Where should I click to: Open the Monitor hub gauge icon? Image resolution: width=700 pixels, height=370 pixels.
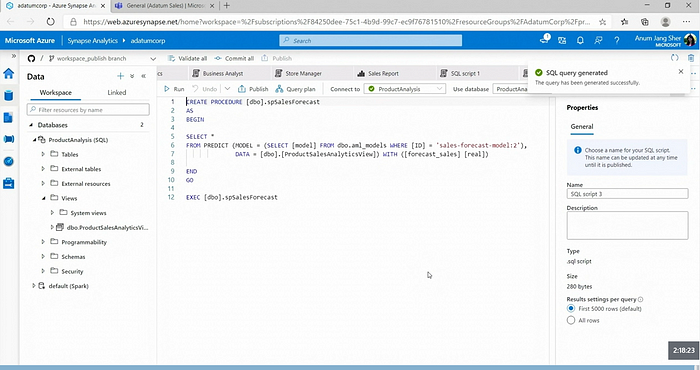(x=8, y=161)
